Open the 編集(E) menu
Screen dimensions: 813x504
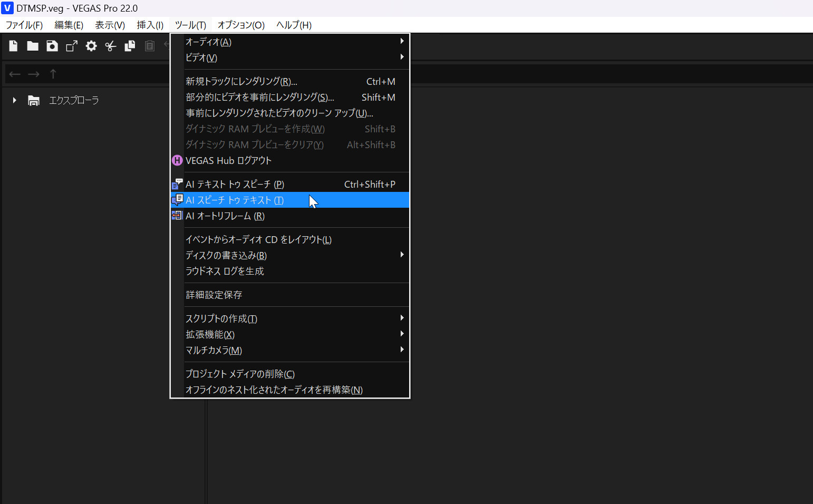[x=69, y=25]
